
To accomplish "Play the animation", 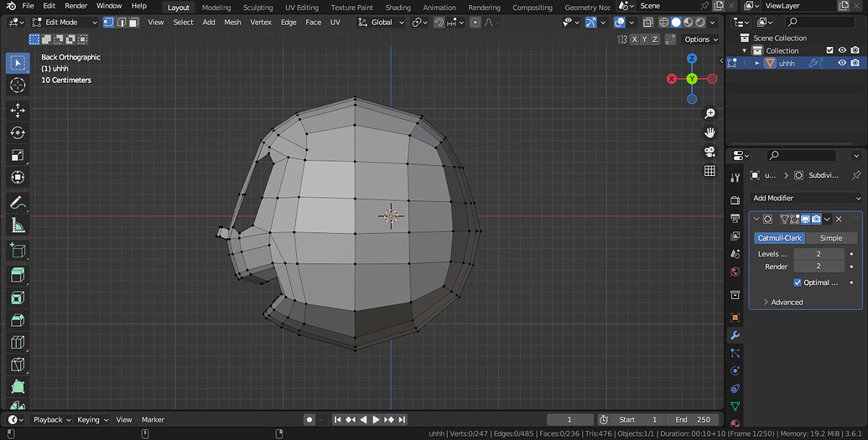I will [376, 420].
